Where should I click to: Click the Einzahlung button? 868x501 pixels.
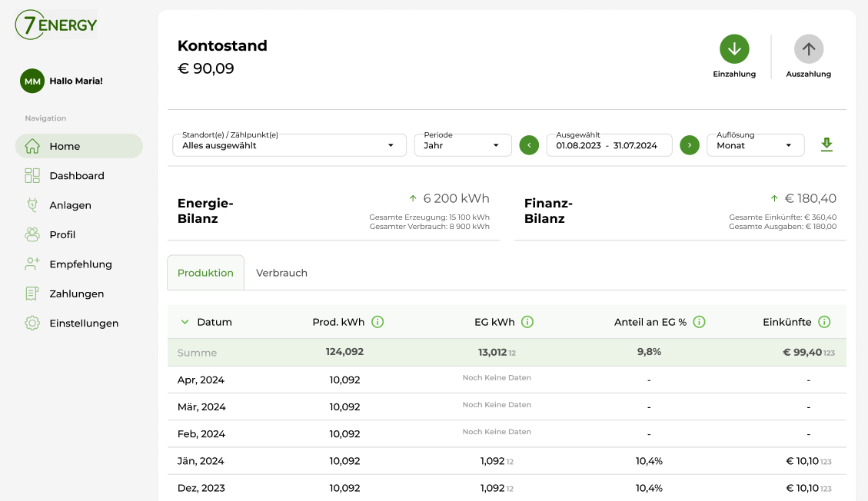point(734,48)
